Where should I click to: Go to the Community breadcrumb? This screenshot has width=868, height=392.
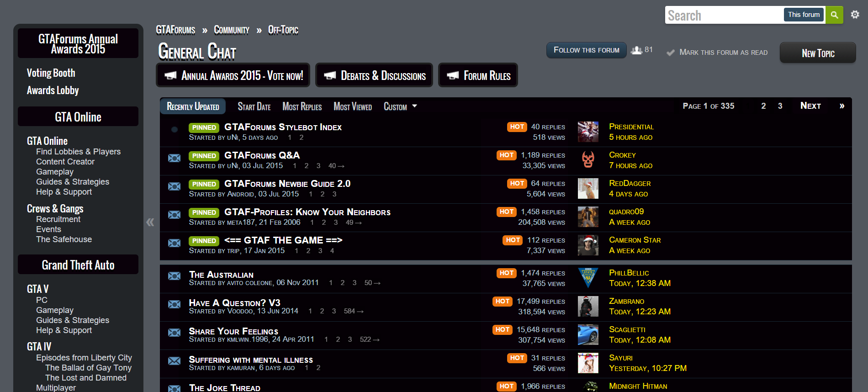click(x=232, y=30)
